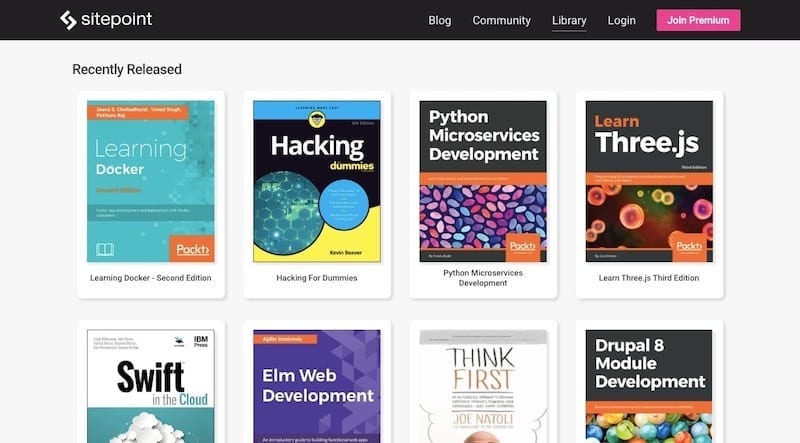800x443 pixels.
Task: Open the Python Microservices Development cover
Action: click(x=483, y=181)
